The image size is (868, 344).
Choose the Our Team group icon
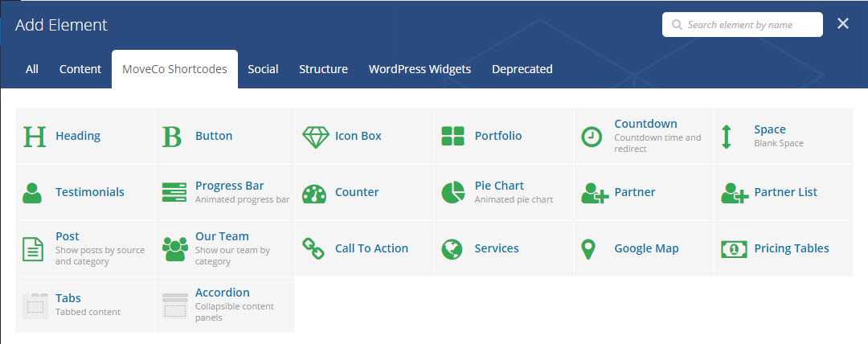pyautogui.click(x=175, y=249)
